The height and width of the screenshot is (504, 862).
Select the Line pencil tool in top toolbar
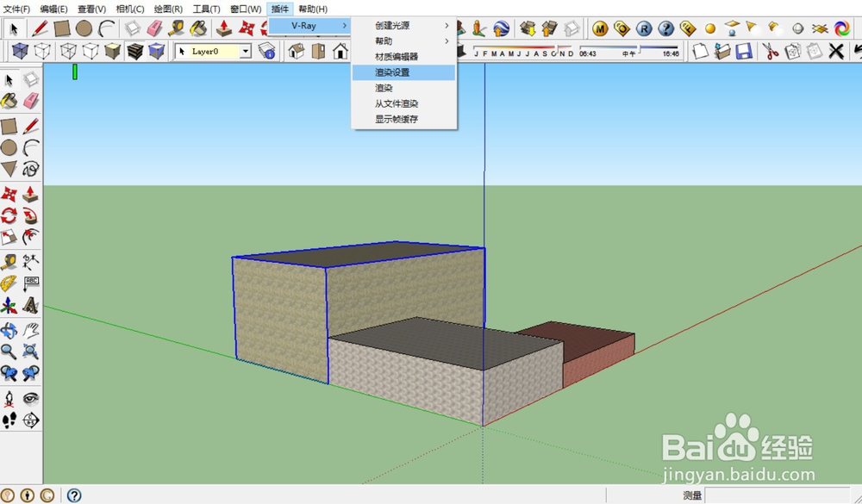(40, 28)
